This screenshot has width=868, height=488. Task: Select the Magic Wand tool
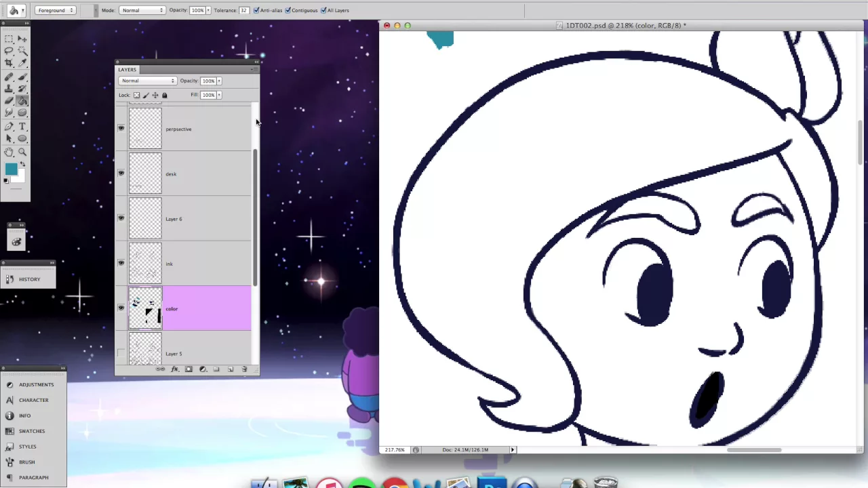coord(22,50)
